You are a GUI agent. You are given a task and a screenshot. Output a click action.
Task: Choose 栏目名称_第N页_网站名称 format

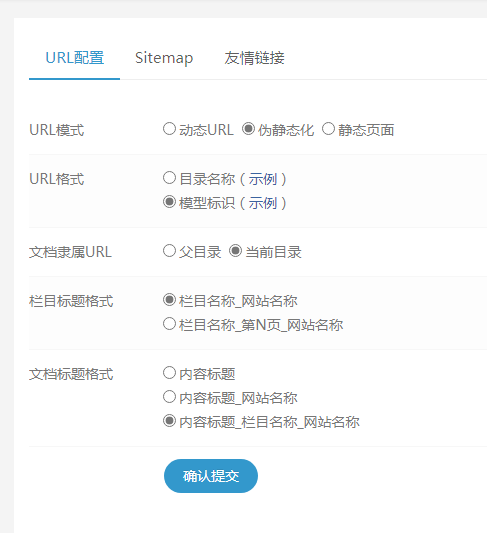pos(169,324)
